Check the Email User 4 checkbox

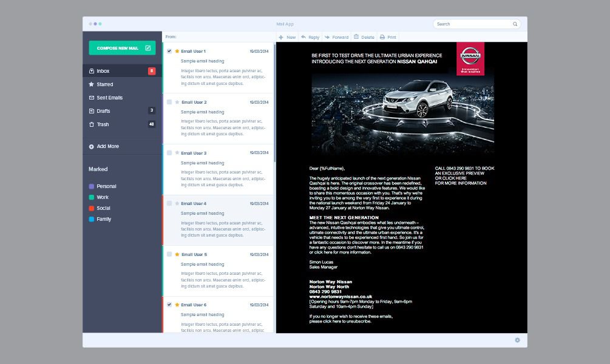169,203
